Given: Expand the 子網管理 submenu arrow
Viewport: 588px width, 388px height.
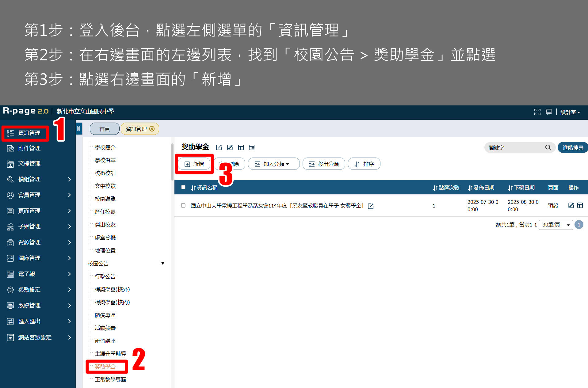Looking at the screenshot, I should click(x=69, y=226).
